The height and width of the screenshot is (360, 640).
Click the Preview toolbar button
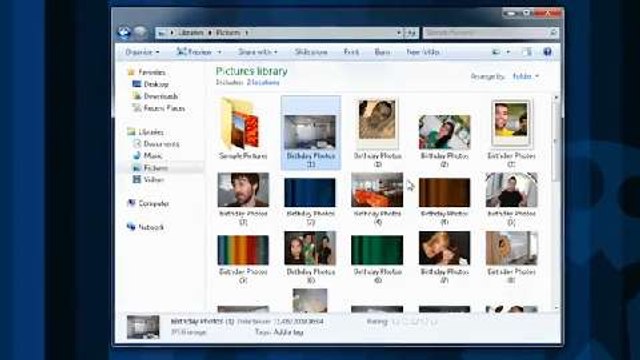(194, 52)
